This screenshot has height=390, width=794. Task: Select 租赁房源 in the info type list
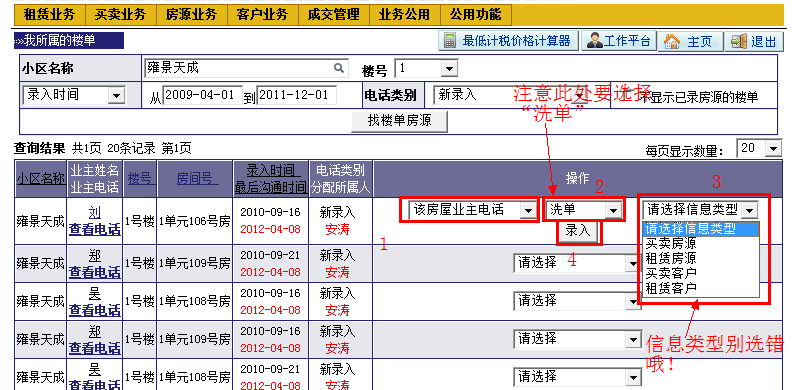pyautogui.click(x=701, y=258)
